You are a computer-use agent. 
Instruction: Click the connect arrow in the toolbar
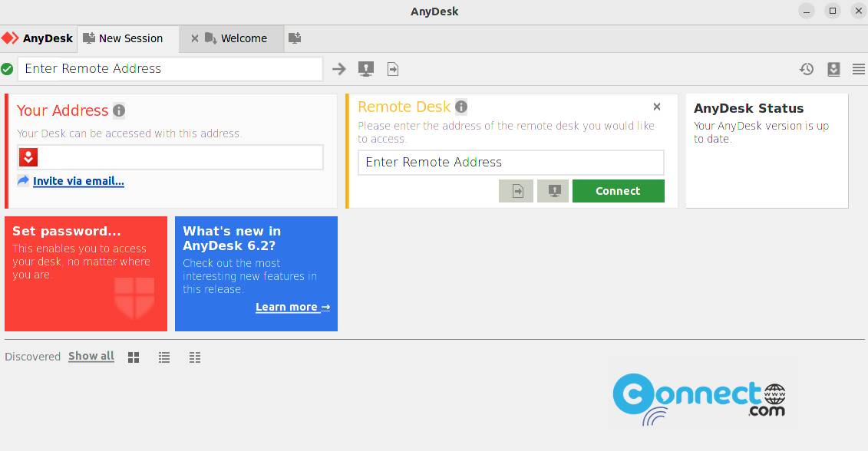(x=338, y=68)
